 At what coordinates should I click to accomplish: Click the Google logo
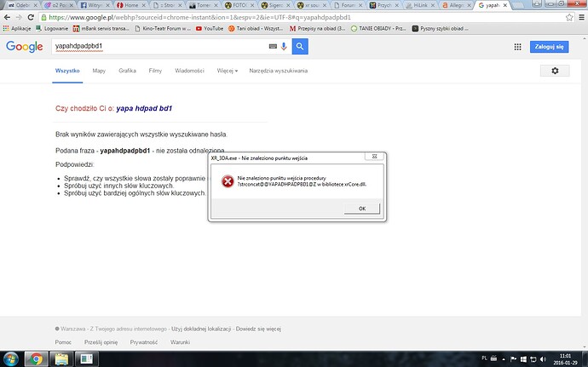point(24,46)
